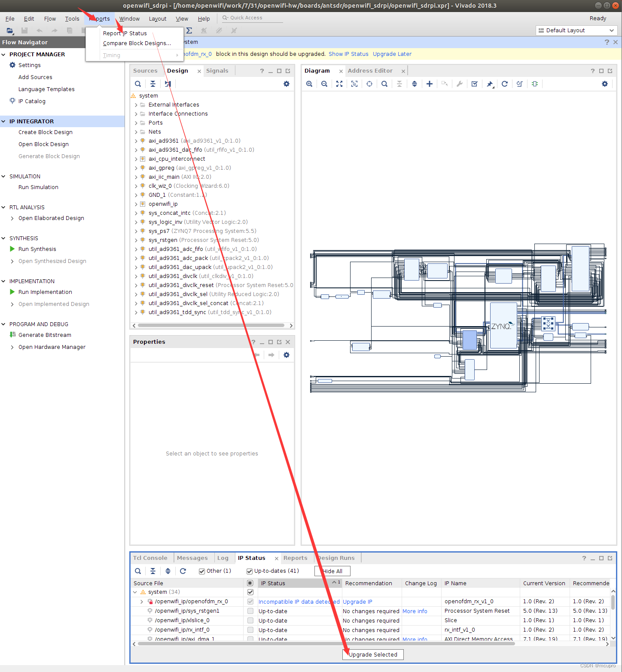Check the rx_intf_0 row checkbox
This screenshot has height=672, width=622.
[x=250, y=630]
